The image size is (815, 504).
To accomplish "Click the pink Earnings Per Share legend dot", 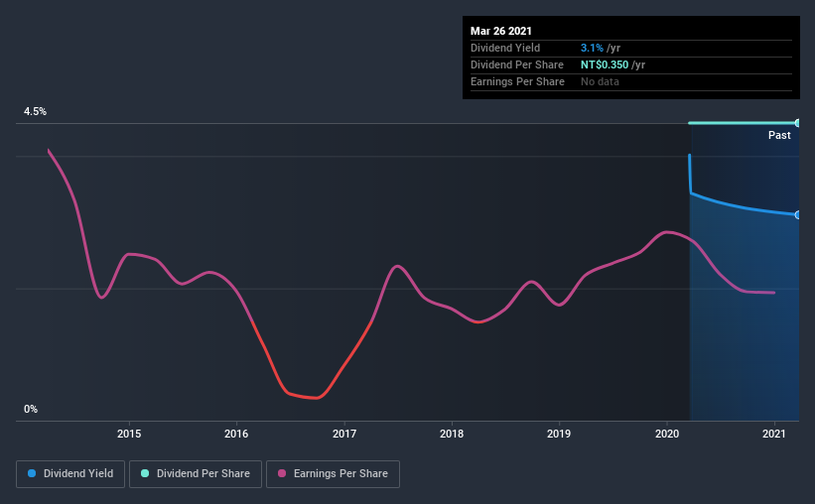I will click(282, 473).
